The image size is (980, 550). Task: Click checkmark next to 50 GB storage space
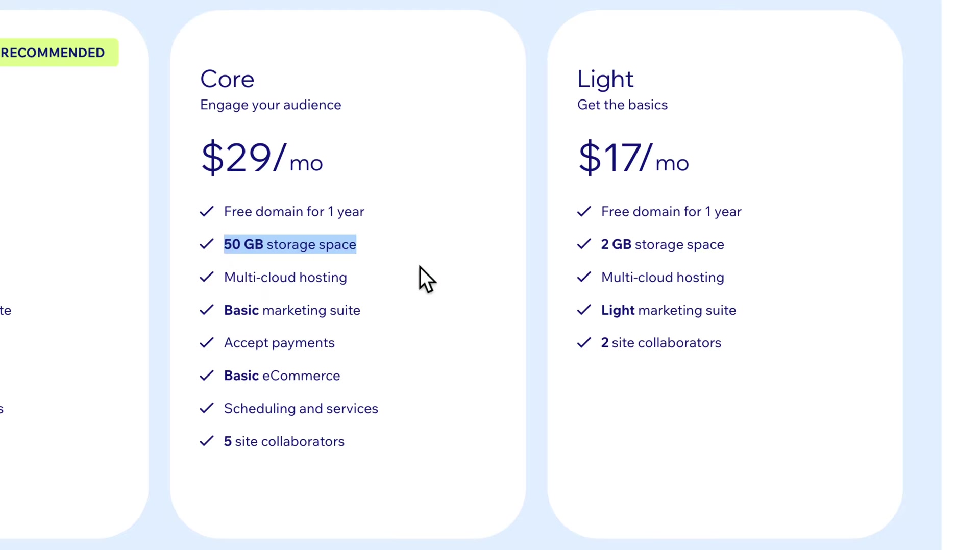tap(207, 244)
